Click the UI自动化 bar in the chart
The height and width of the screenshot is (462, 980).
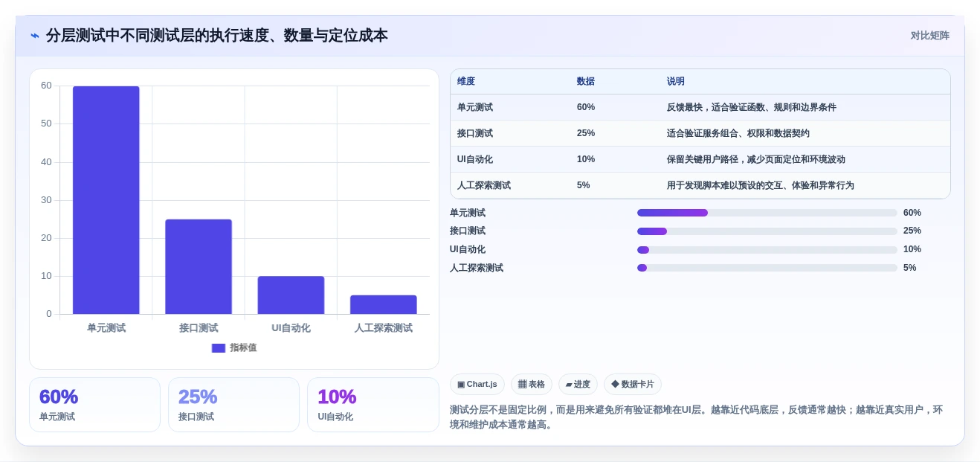click(x=291, y=295)
